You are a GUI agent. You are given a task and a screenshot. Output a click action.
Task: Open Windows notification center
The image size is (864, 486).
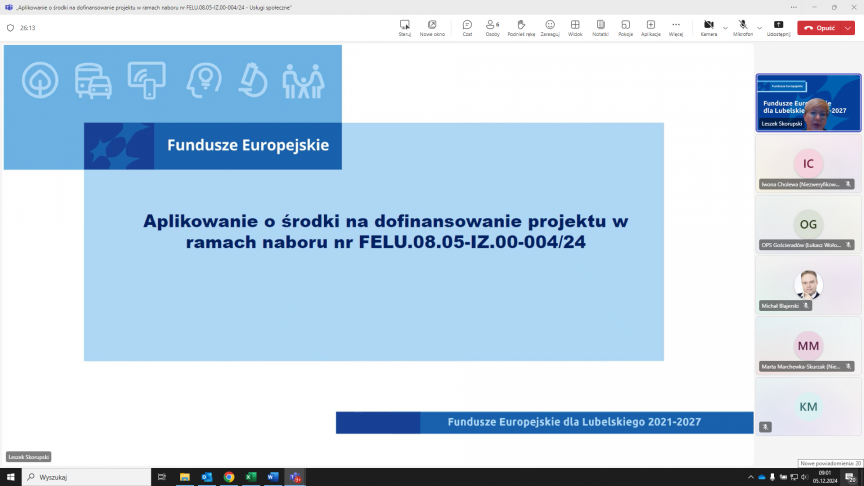851,477
